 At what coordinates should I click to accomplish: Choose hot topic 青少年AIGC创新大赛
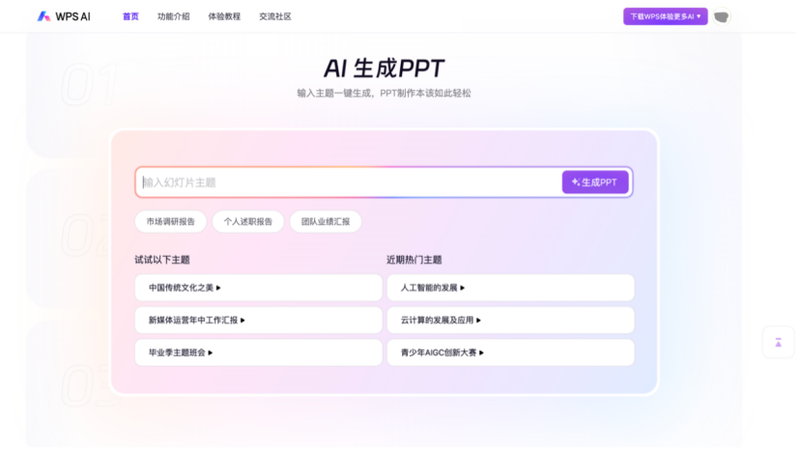pyautogui.click(x=510, y=353)
